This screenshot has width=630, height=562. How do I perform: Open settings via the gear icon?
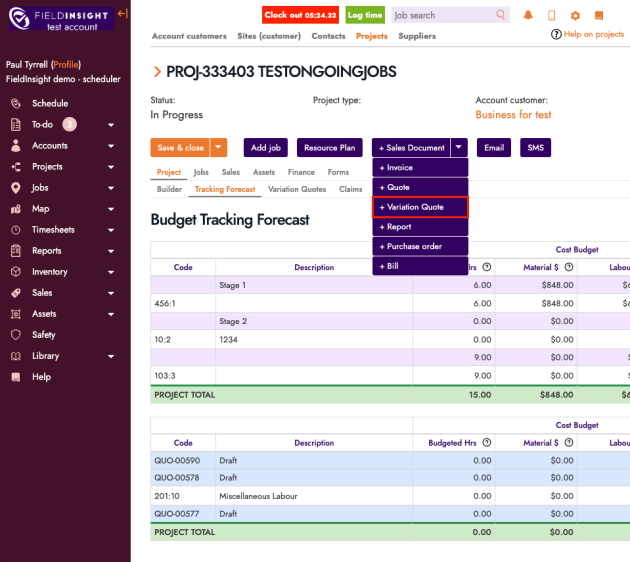[575, 16]
